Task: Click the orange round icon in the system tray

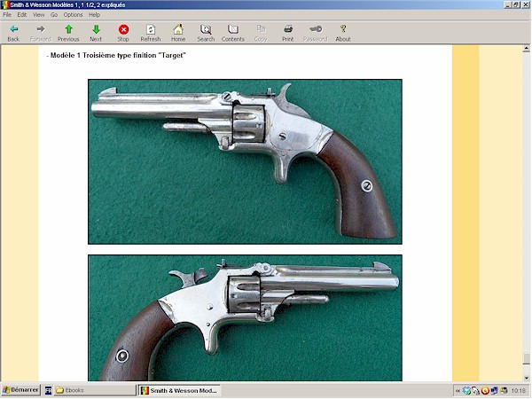Action: 485,391
